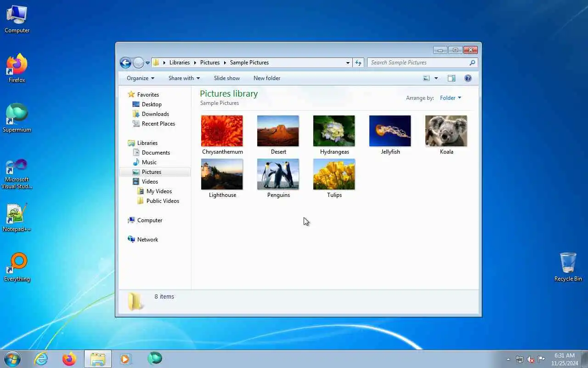The image size is (588, 368).
Task: Click the network tray icon
Action: pos(519,359)
